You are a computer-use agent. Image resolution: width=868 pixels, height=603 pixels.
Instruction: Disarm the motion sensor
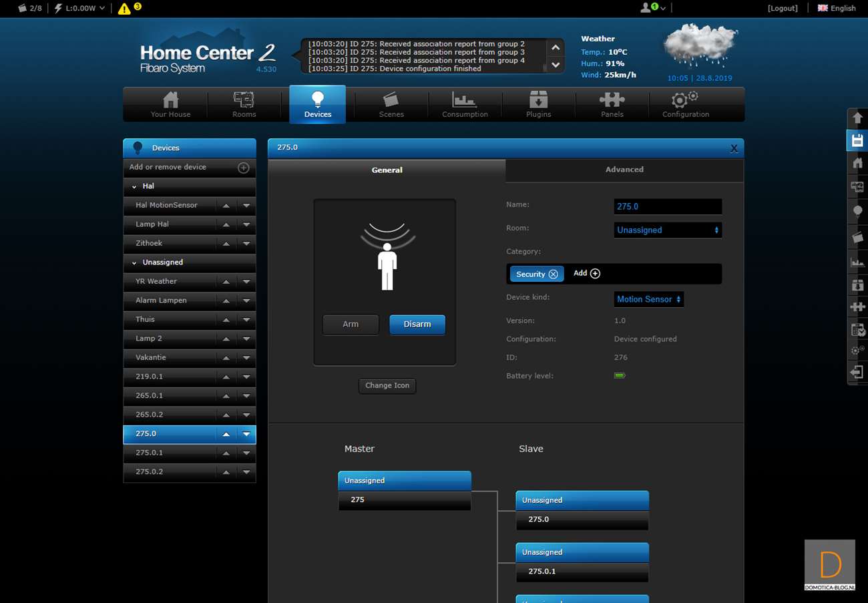coord(417,325)
